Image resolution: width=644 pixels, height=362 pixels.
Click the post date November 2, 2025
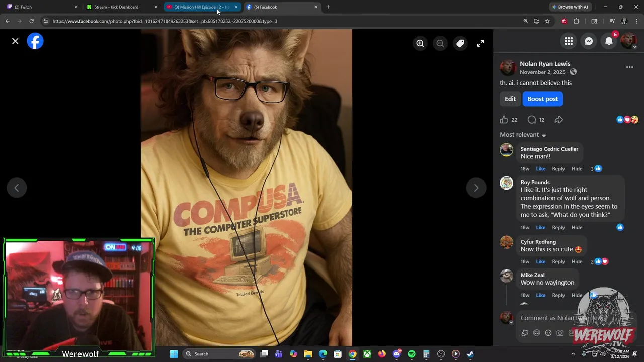(542, 72)
